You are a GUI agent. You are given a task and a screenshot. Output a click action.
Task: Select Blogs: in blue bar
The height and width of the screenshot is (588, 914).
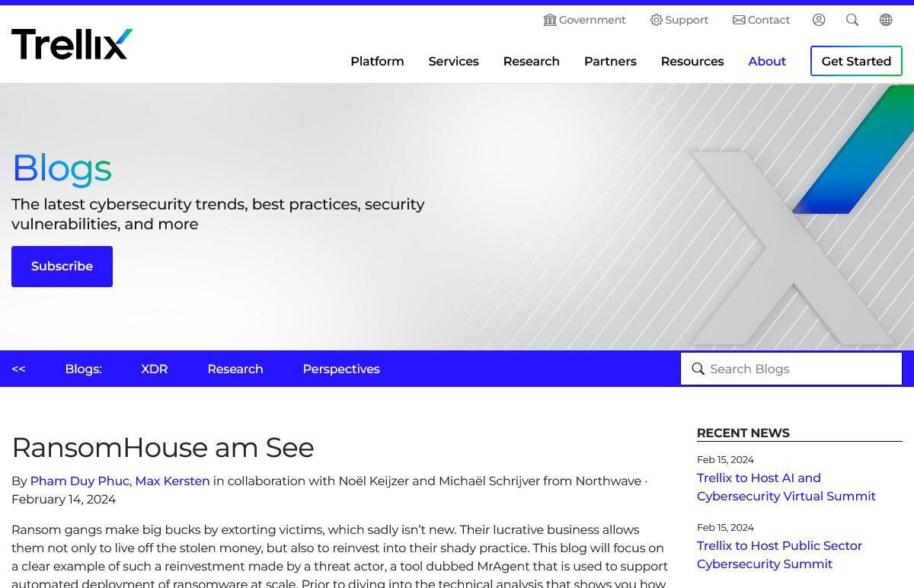pyautogui.click(x=83, y=369)
